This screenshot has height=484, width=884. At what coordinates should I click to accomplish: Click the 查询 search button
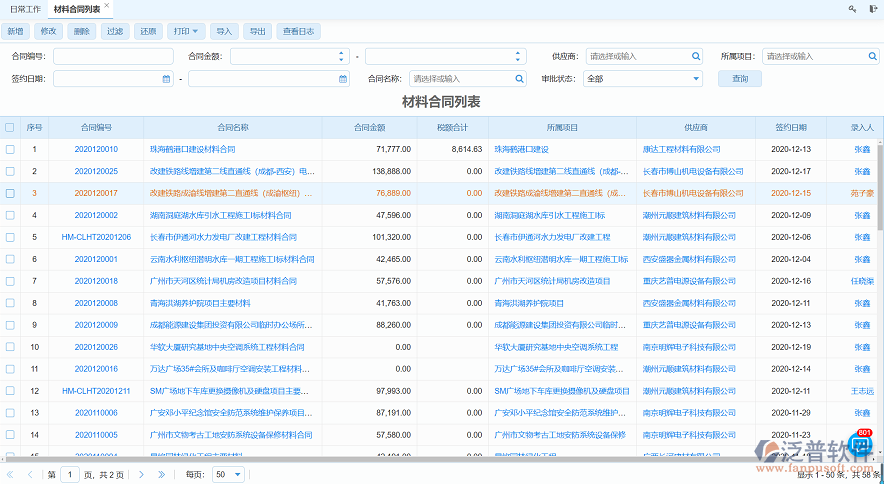tap(739, 78)
